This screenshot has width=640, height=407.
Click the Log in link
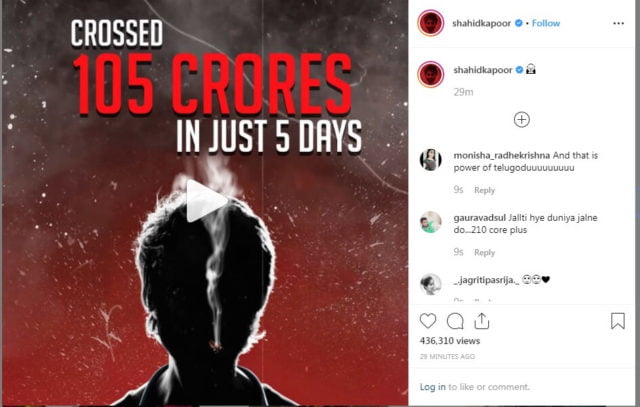click(433, 387)
